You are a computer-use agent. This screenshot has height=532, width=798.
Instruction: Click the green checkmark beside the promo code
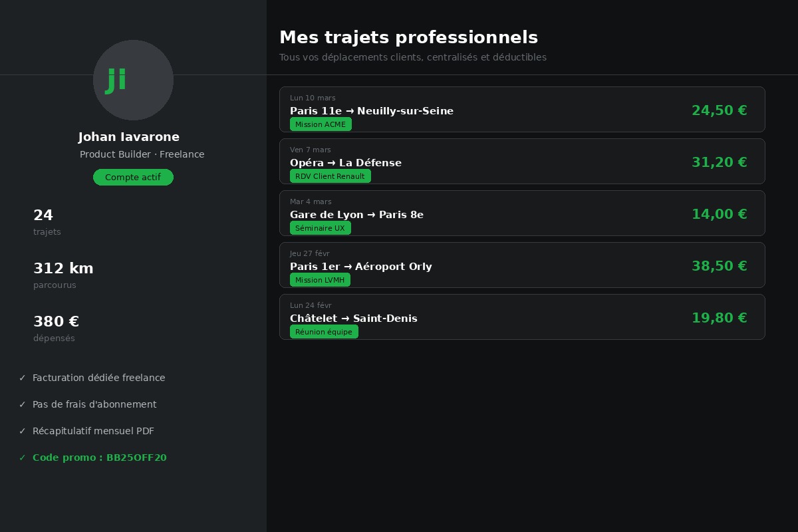tap(22, 458)
